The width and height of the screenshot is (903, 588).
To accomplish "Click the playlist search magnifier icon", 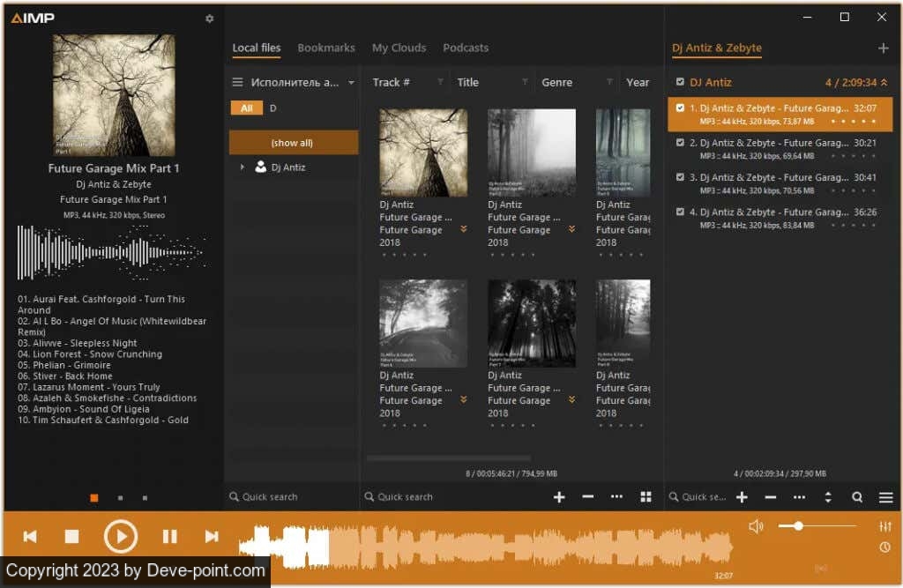I will [857, 497].
